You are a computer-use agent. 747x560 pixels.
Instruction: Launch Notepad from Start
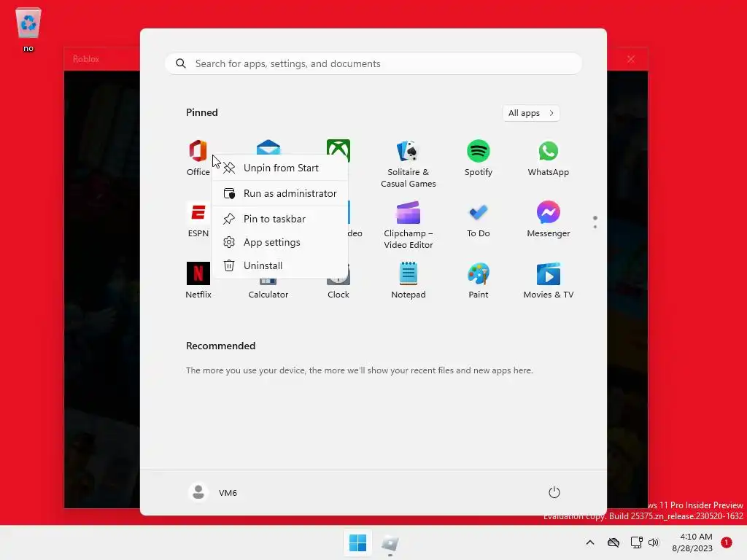click(409, 281)
